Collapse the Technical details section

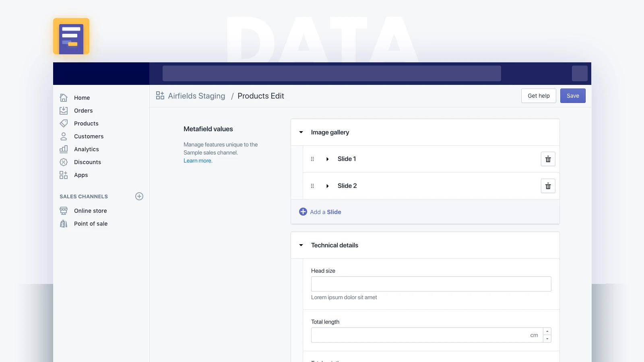point(301,245)
